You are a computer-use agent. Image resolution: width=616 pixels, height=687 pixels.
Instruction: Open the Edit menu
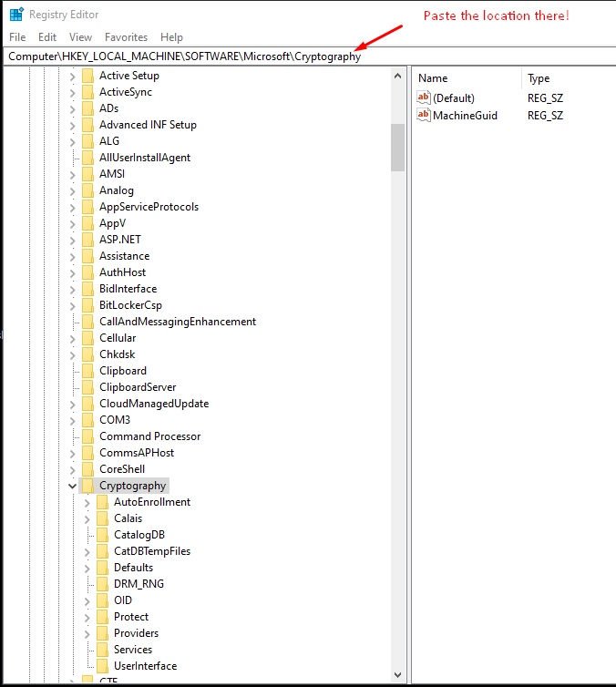pos(47,37)
